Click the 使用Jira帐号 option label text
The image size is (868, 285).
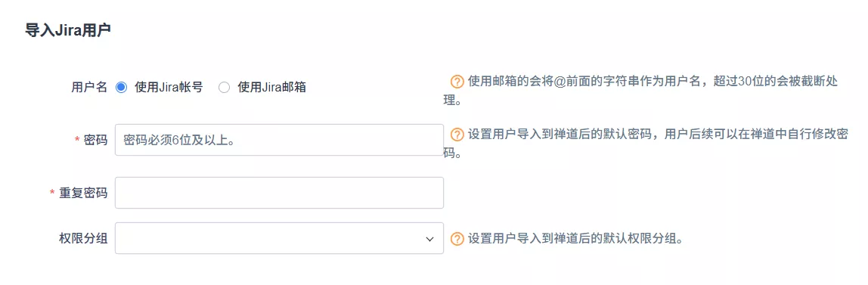[169, 87]
